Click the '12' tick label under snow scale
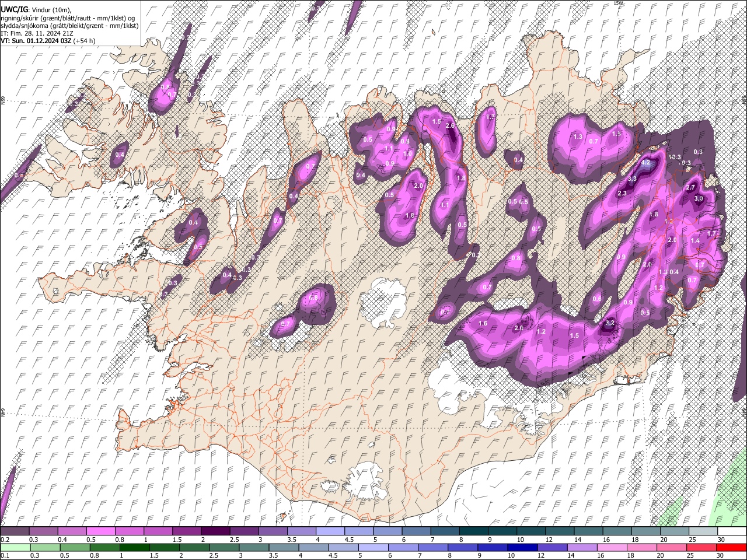747x560 pixels. 548,540
